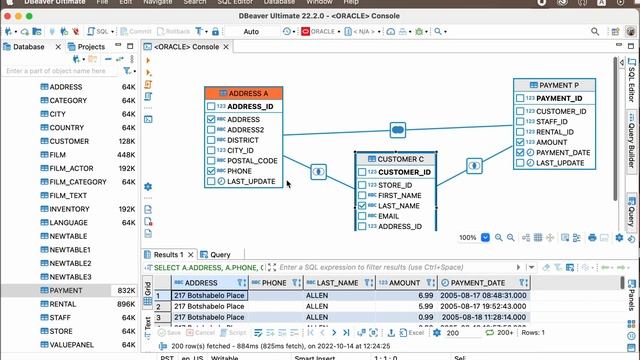This screenshot has height=360, width=640.
Task: Open the Query Builder side tab
Action: pos(631,141)
